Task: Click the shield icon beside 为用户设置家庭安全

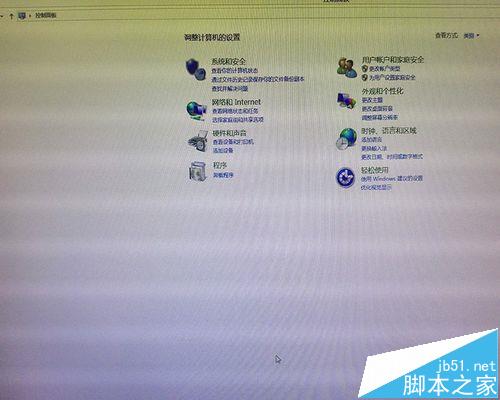Action: click(365, 77)
